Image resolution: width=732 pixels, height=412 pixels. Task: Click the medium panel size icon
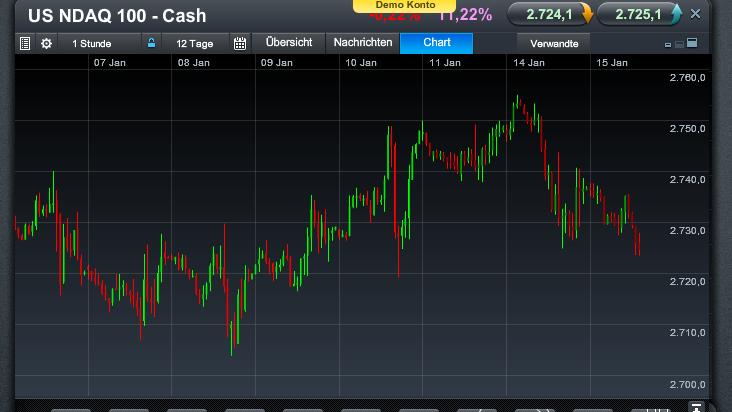click(680, 45)
